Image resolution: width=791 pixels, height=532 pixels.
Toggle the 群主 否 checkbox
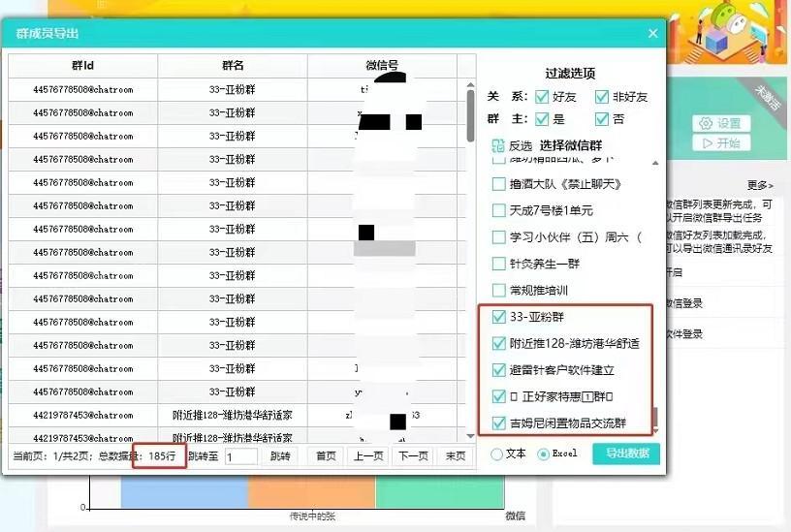click(x=602, y=119)
